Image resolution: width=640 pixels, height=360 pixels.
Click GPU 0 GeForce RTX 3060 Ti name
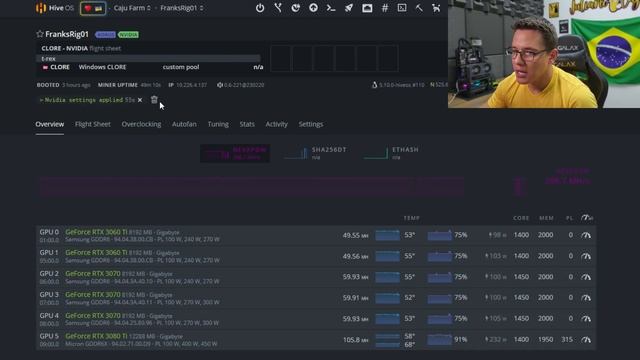coord(96,232)
